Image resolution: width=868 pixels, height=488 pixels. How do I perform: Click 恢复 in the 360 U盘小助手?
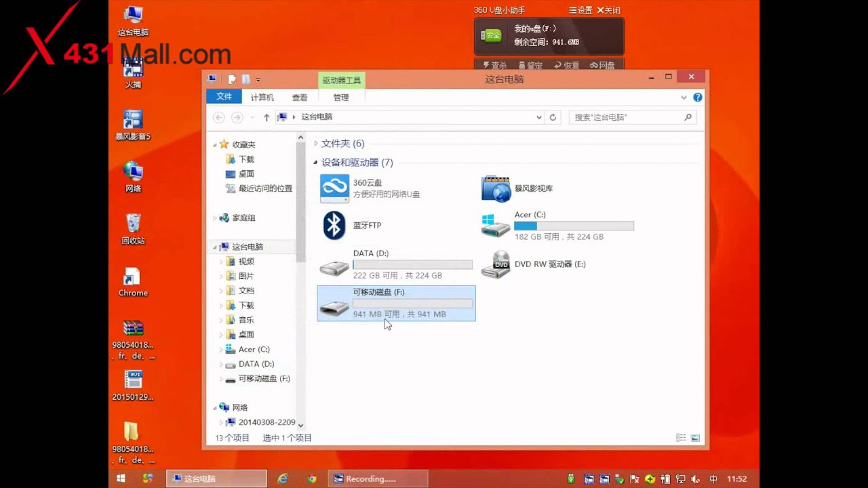pos(567,66)
